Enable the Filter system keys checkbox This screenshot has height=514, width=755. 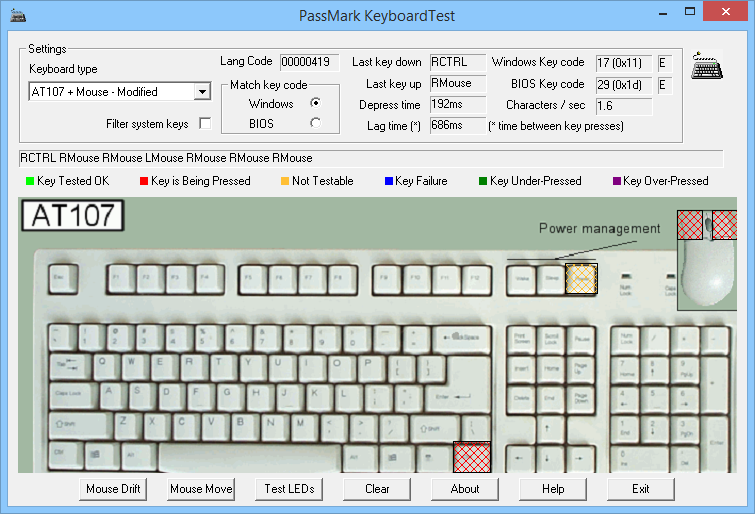(x=206, y=124)
